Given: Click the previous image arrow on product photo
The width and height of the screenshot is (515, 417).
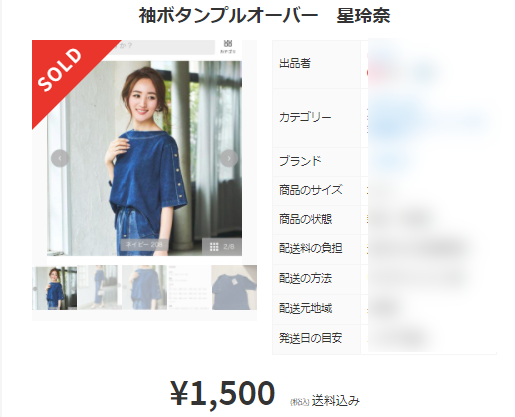Looking at the screenshot, I should point(60,158).
